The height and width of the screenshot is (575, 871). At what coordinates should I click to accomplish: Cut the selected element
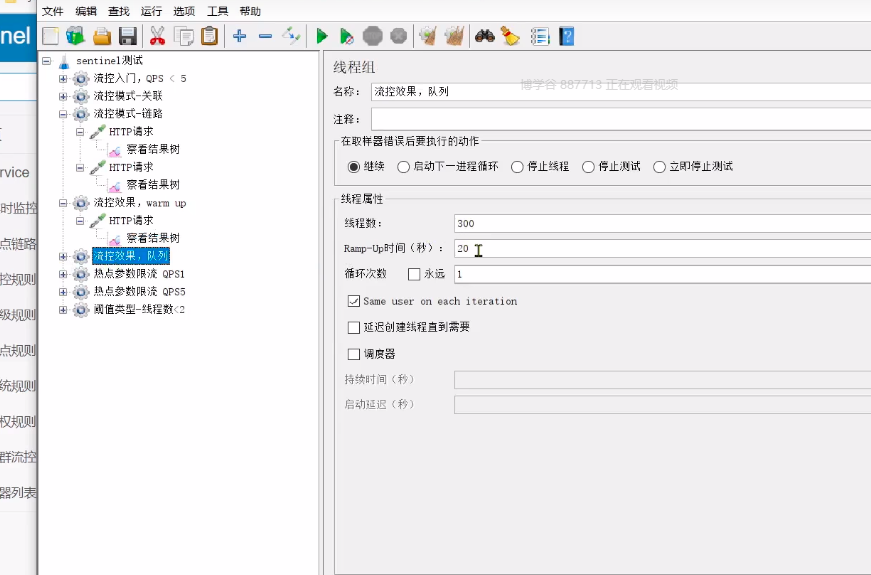pyautogui.click(x=157, y=37)
